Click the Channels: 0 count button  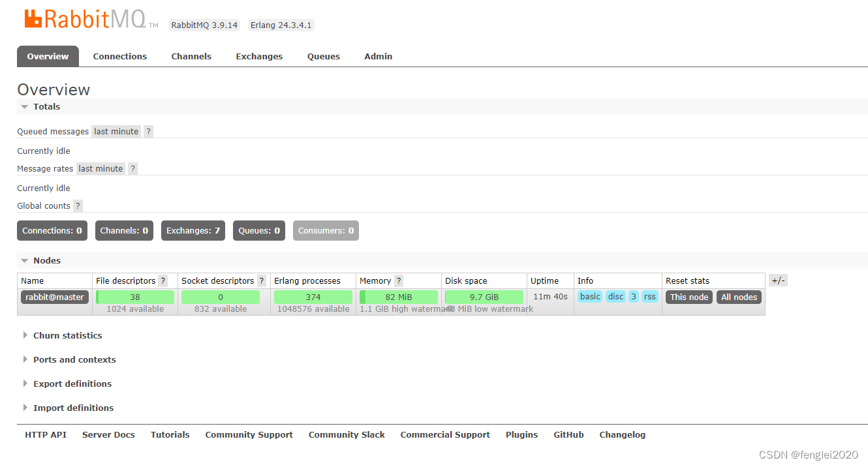click(x=124, y=231)
